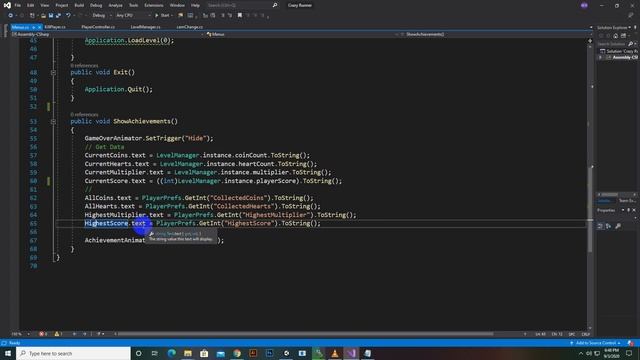Viewport: 640px width, 360px height.
Task: Collapse the ShowAchievements() method outline
Action: tap(53, 121)
